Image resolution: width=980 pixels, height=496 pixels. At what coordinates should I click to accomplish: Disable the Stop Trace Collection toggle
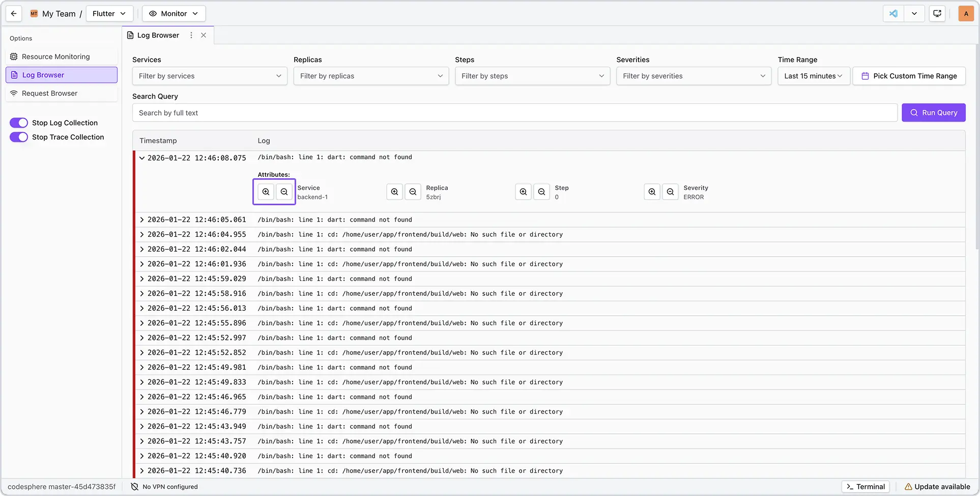pos(18,137)
